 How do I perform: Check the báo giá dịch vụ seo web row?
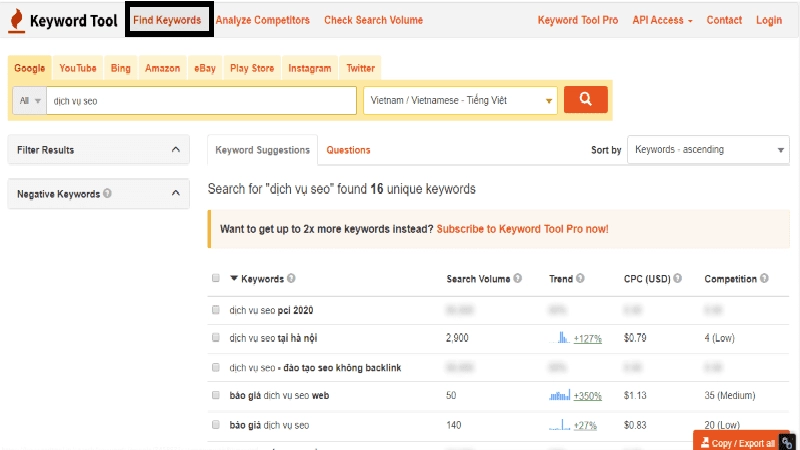tap(216, 395)
